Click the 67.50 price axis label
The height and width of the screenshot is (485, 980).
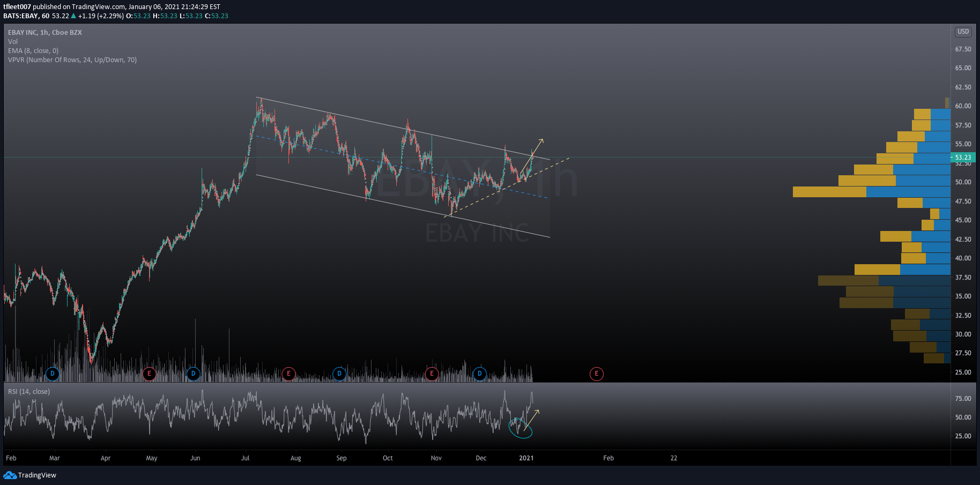(963, 49)
